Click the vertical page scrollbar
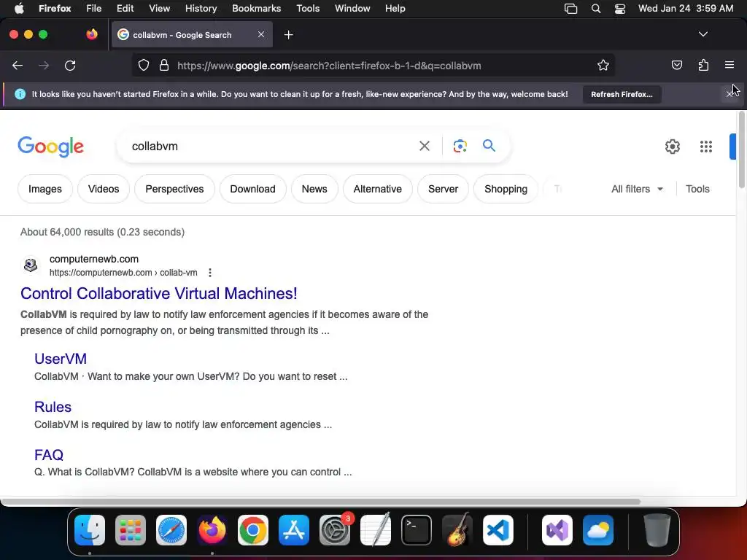The width and height of the screenshot is (747, 560). pos(741,150)
